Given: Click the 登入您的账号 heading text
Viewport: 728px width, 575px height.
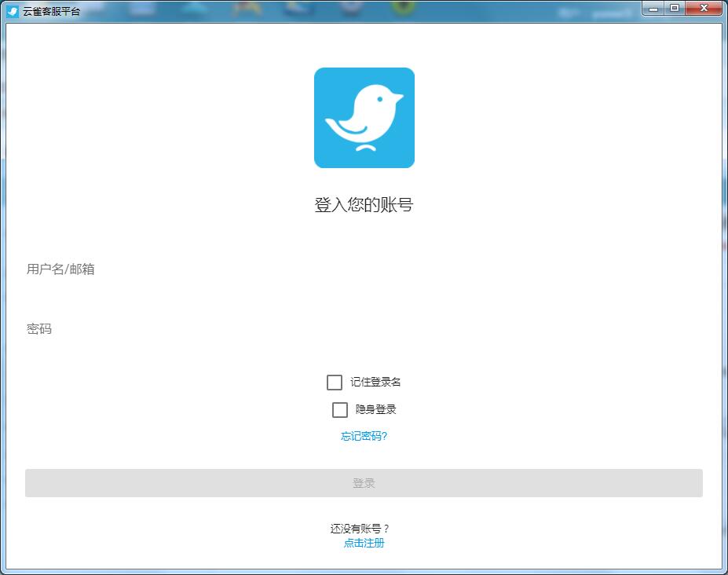Looking at the screenshot, I should [x=364, y=204].
